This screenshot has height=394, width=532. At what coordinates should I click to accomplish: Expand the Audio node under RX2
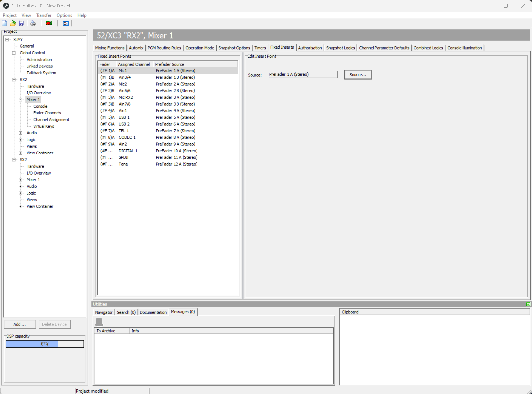click(20, 133)
